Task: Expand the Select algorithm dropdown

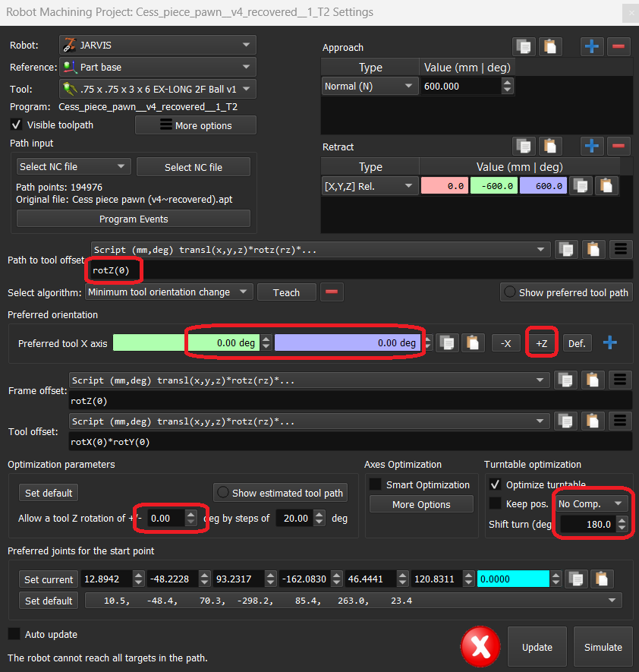Action: pos(168,292)
